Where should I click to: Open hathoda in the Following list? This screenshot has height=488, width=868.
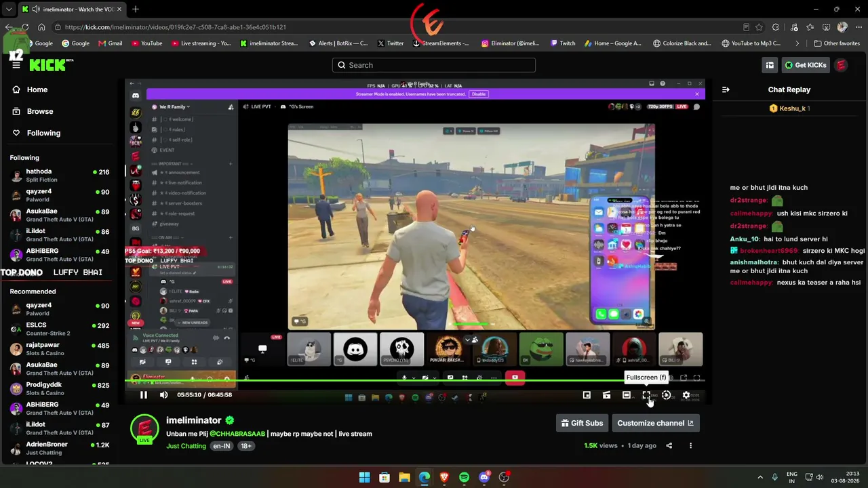click(60, 175)
